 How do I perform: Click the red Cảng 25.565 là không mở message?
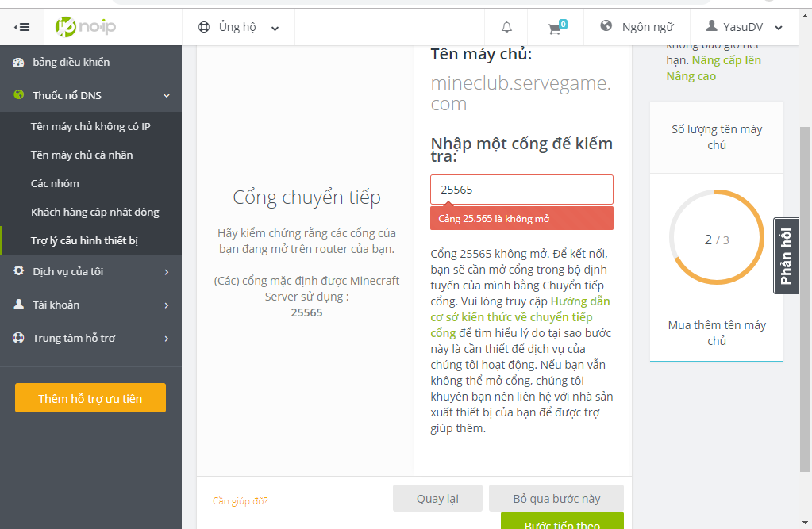point(521,218)
